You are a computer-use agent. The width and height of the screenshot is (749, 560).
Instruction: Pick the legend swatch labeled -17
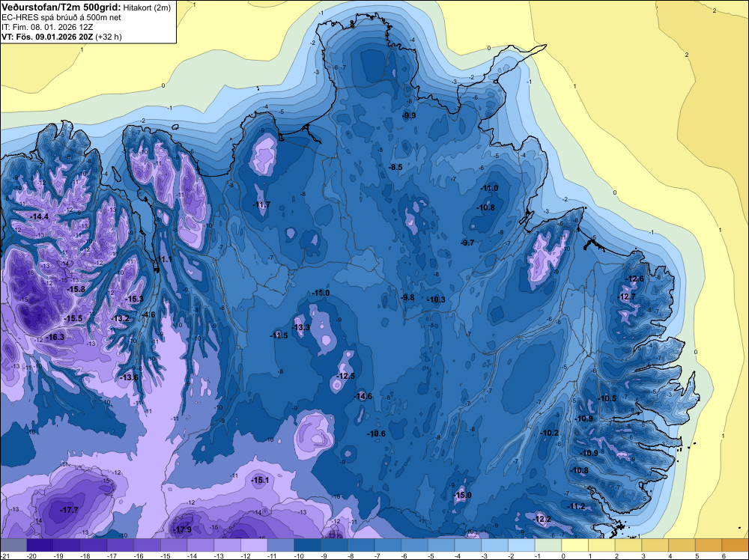point(121,545)
